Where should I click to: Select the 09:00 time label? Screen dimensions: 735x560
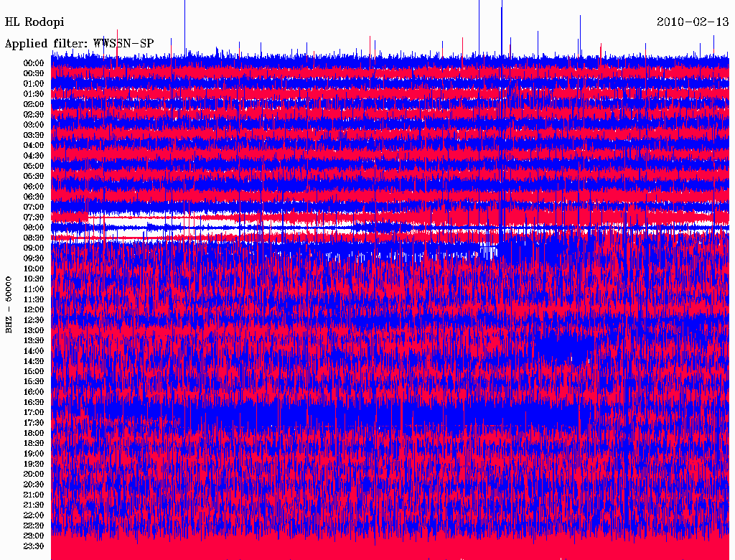pos(34,248)
